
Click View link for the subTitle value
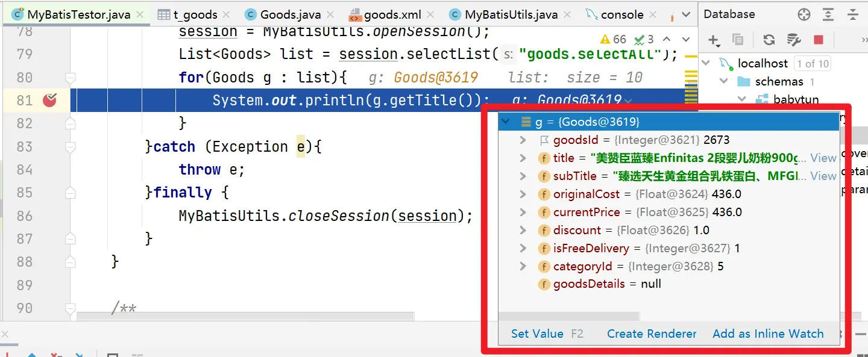click(x=823, y=176)
